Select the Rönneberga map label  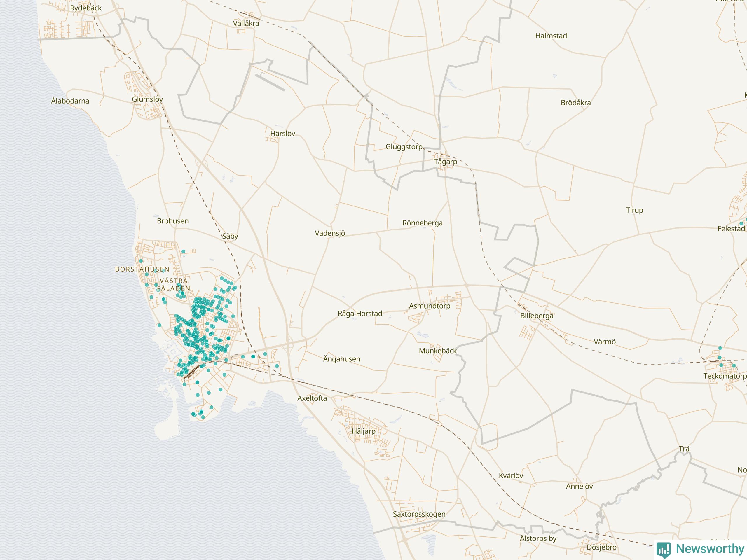(423, 223)
